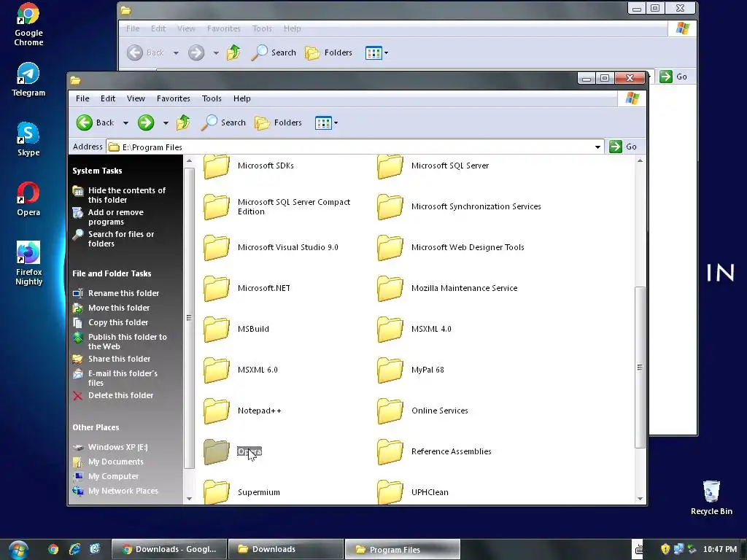Click the task pane scroll up arrow
The width and height of the screenshot is (747, 560).
(189, 161)
